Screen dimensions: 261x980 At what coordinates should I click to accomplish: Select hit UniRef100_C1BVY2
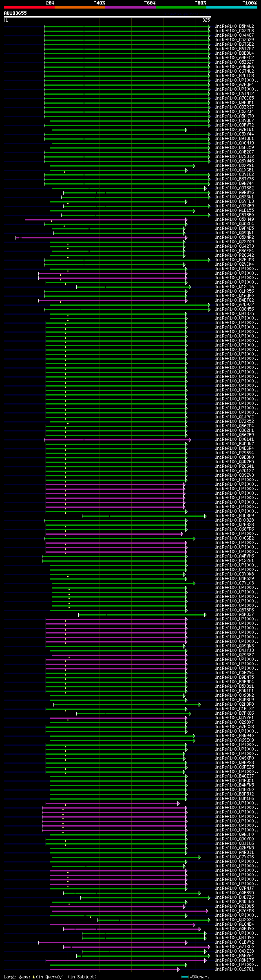pyautogui.click(x=234, y=942)
